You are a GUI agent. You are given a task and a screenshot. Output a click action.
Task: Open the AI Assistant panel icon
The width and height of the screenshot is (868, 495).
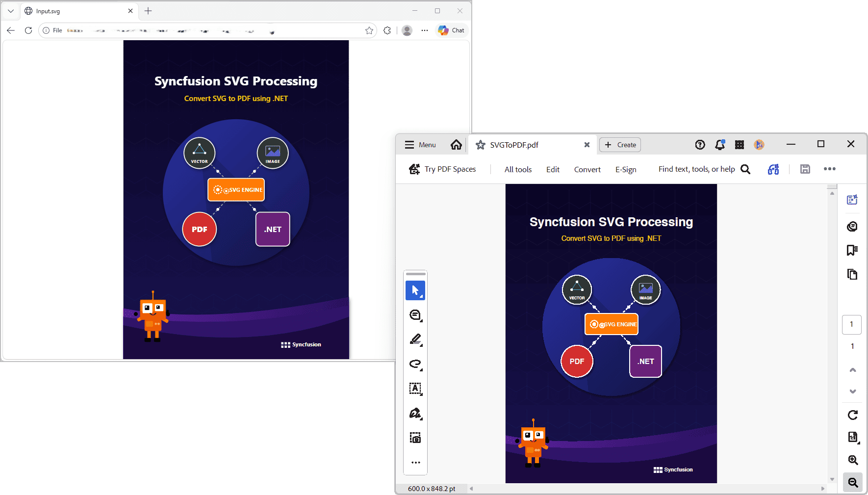(x=852, y=200)
